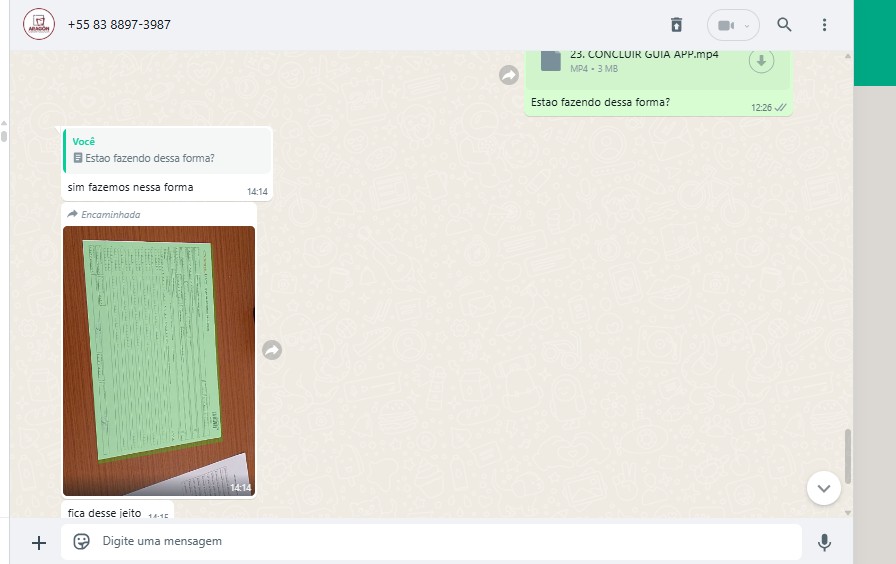
Task: Click the 12:26 timestamp of sent message
Action: (761, 107)
